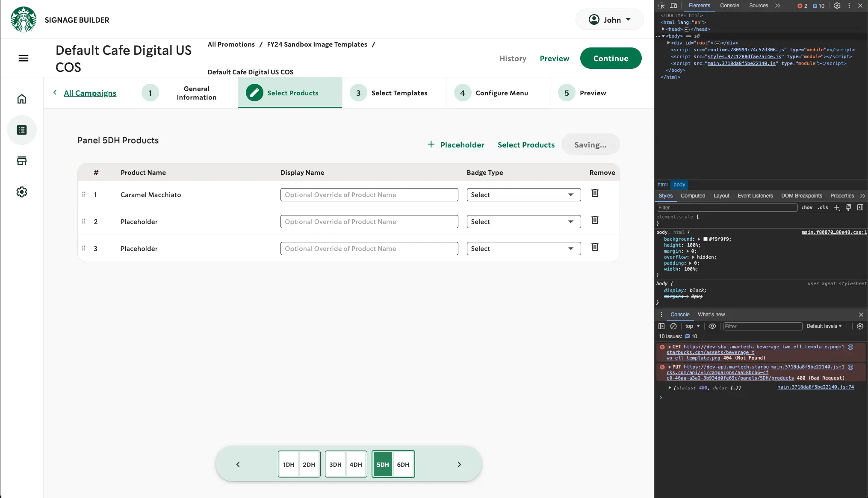Open the Computed styles tab
Image resolution: width=868 pixels, height=498 pixels.
(x=693, y=196)
